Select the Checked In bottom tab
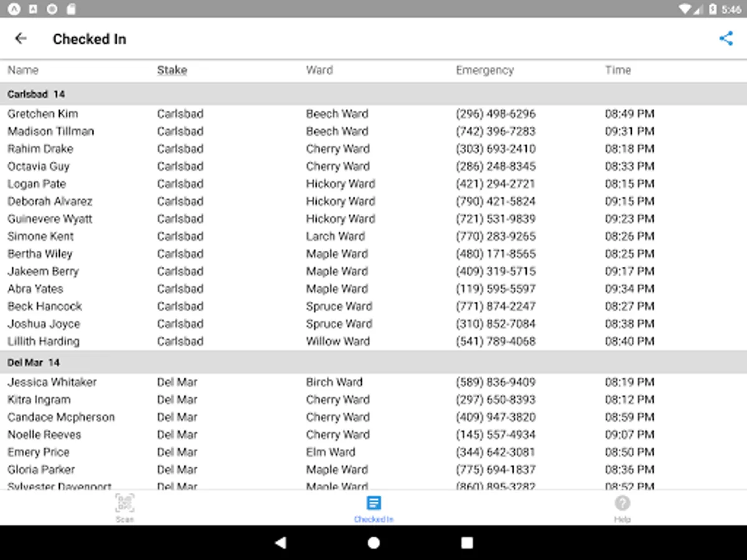Screen dimensions: 747x560 coord(374,508)
